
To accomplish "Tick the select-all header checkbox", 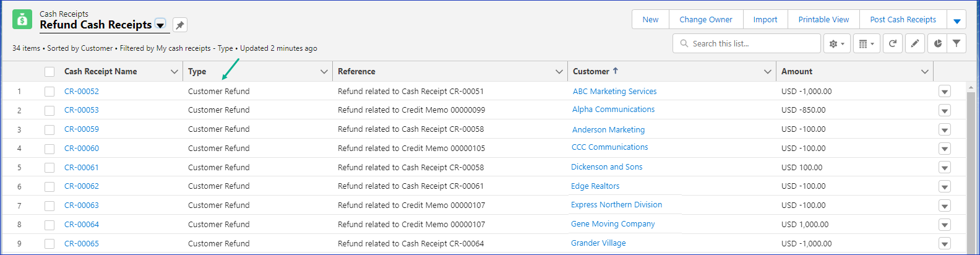I will tap(49, 72).
